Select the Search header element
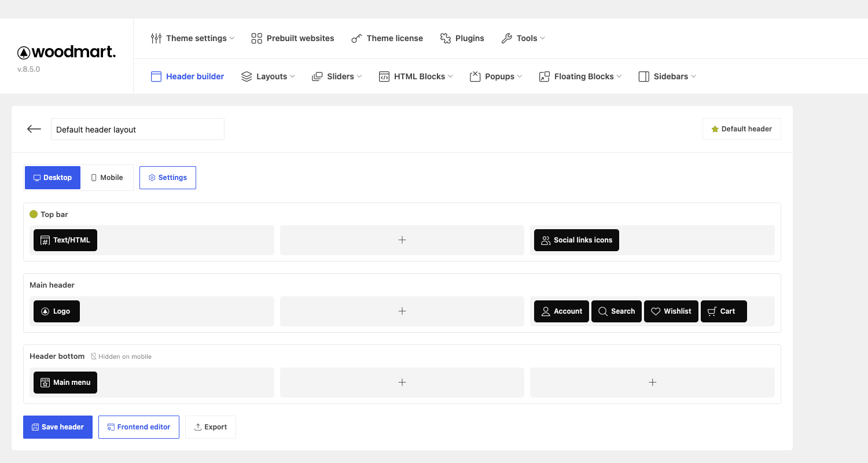Viewport: 868px width, 463px height. 617,311
